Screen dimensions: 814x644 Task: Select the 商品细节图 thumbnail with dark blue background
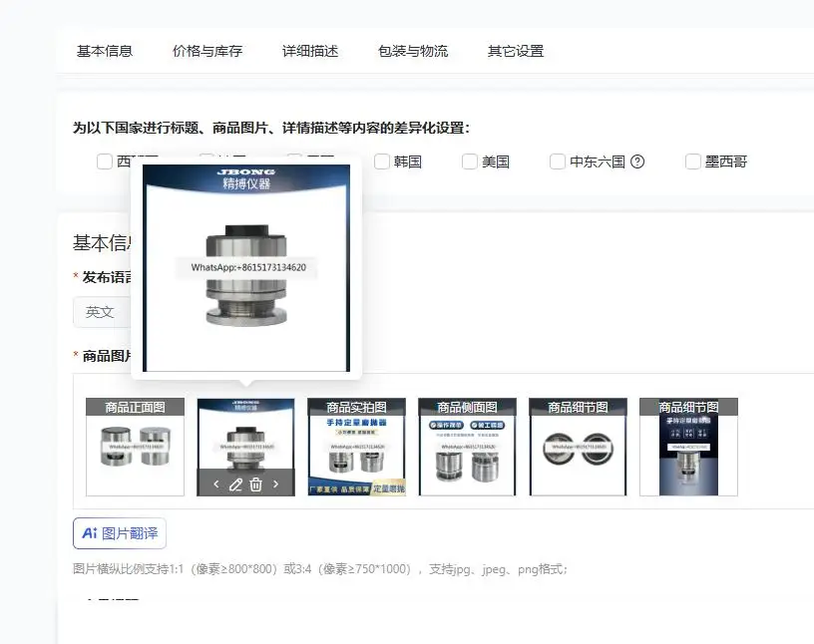[x=689, y=447]
